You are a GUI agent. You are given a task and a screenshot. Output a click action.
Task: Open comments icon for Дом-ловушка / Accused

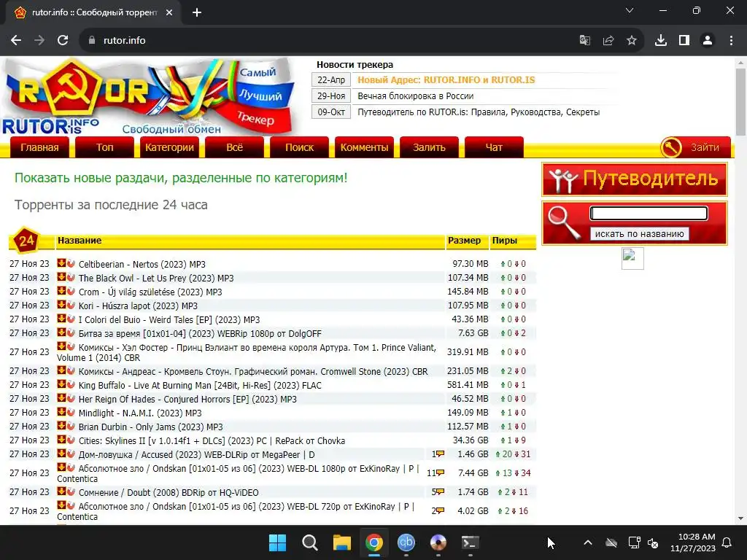click(440, 454)
